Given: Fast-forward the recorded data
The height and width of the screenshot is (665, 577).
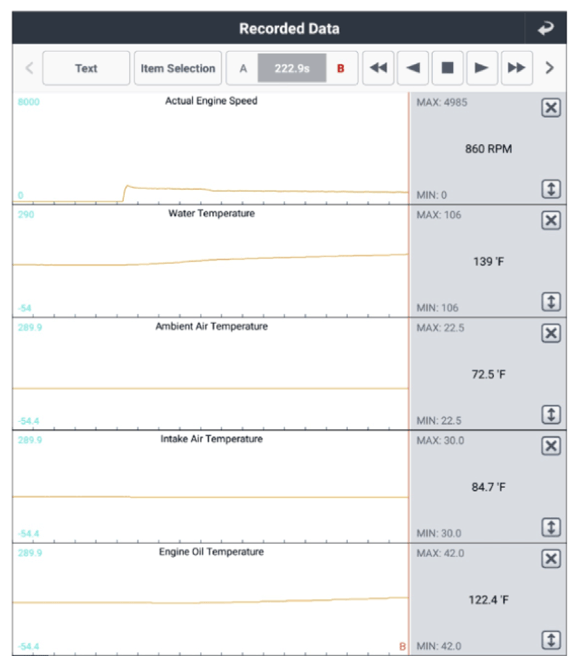Looking at the screenshot, I should (516, 68).
